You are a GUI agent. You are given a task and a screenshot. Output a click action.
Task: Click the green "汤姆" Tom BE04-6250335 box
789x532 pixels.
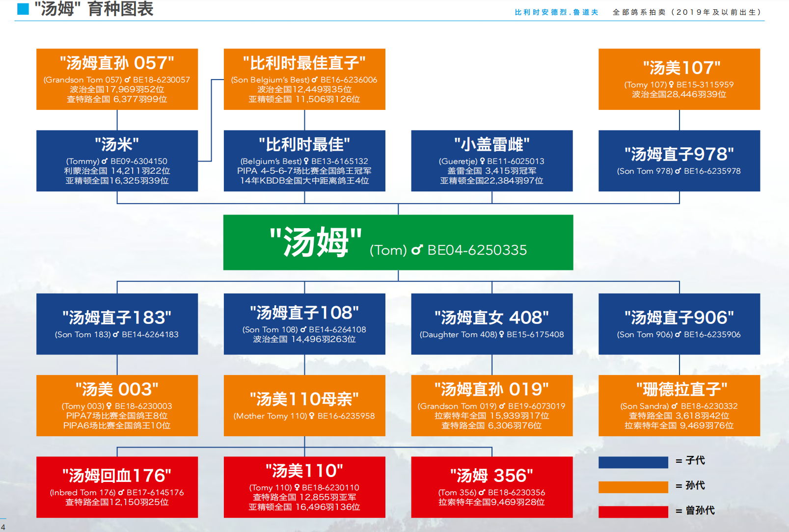coord(398,242)
